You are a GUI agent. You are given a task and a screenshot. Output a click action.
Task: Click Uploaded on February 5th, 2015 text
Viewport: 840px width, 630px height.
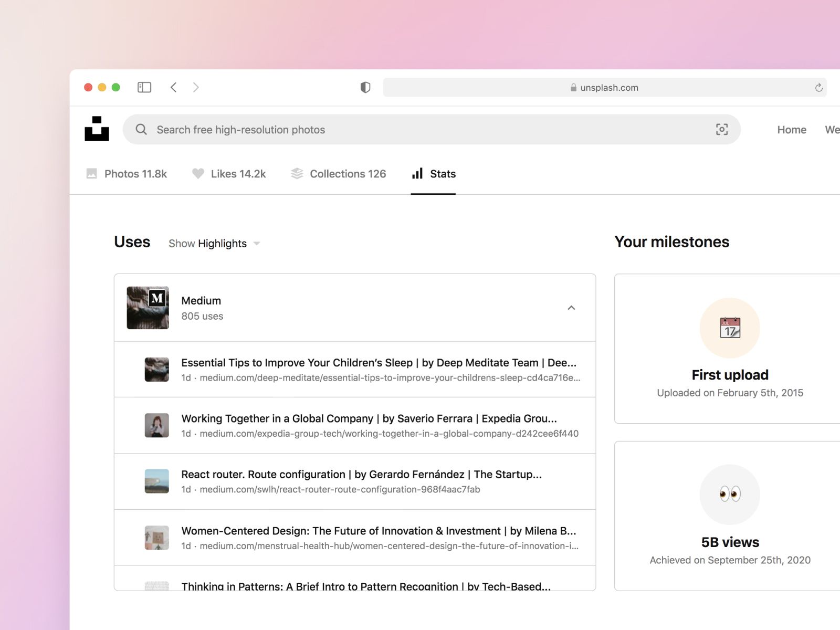pos(730,393)
